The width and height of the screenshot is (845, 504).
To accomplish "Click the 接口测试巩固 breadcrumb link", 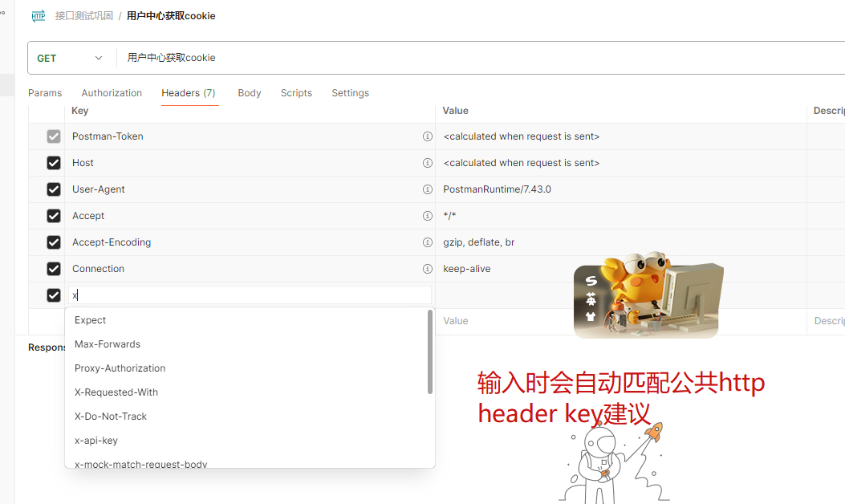I will (x=83, y=15).
